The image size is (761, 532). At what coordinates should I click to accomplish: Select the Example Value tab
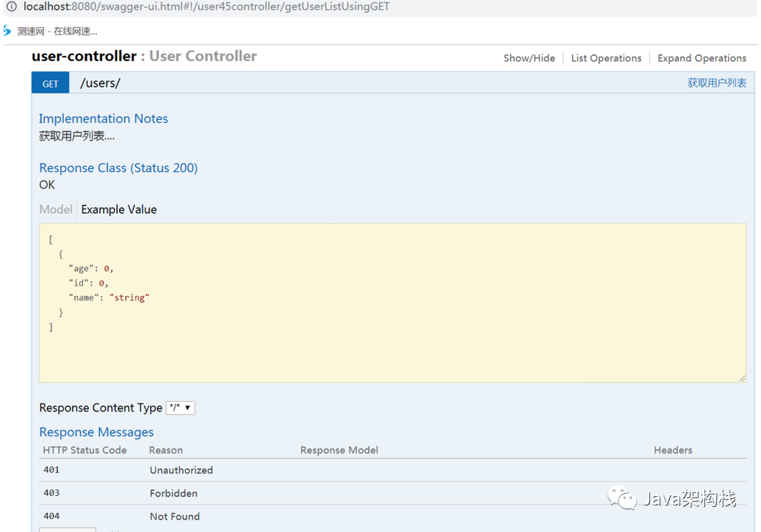click(119, 209)
